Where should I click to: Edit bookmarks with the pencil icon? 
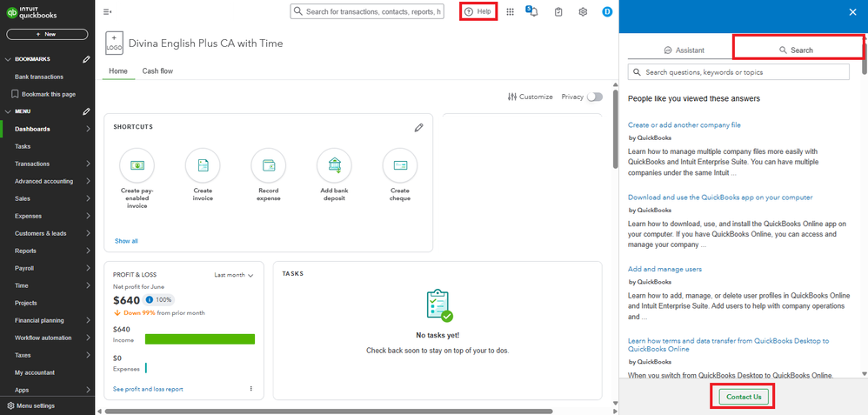86,59
